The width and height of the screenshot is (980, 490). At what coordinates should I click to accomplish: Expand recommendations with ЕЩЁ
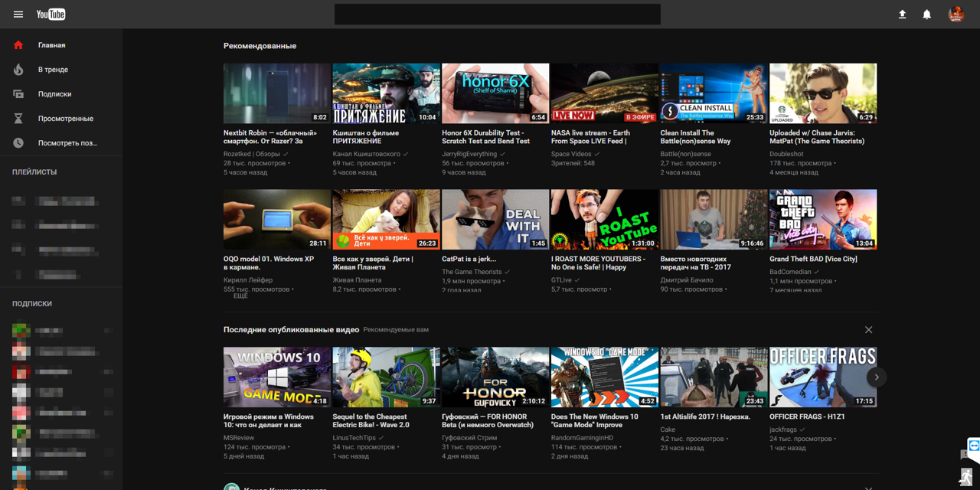point(240,295)
